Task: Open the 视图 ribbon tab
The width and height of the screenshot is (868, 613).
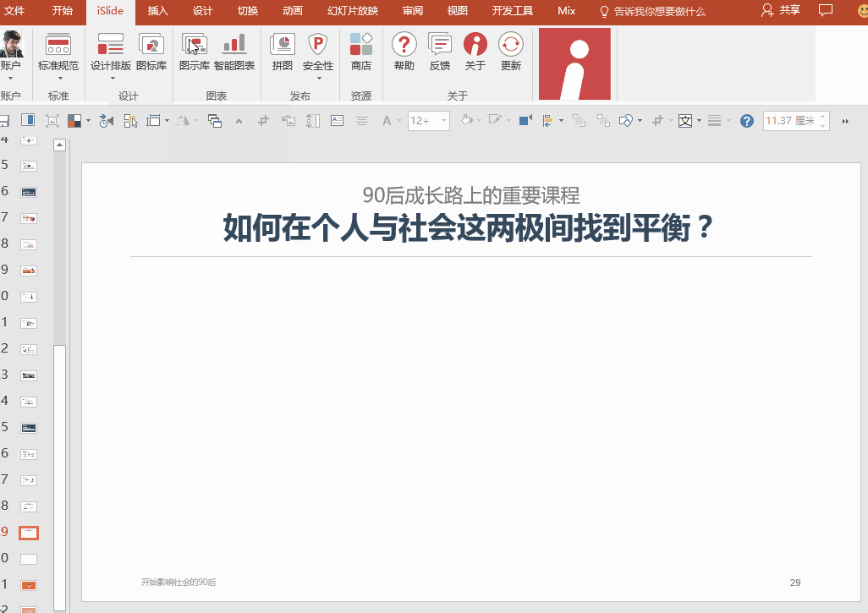Action: pyautogui.click(x=457, y=10)
